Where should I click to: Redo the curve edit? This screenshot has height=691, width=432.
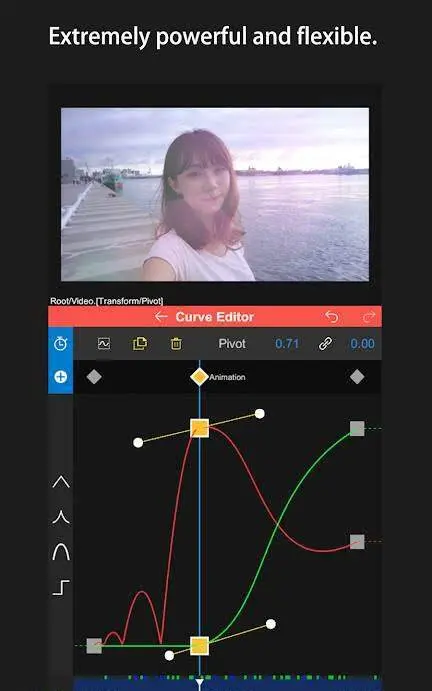[x=369, y=316]
